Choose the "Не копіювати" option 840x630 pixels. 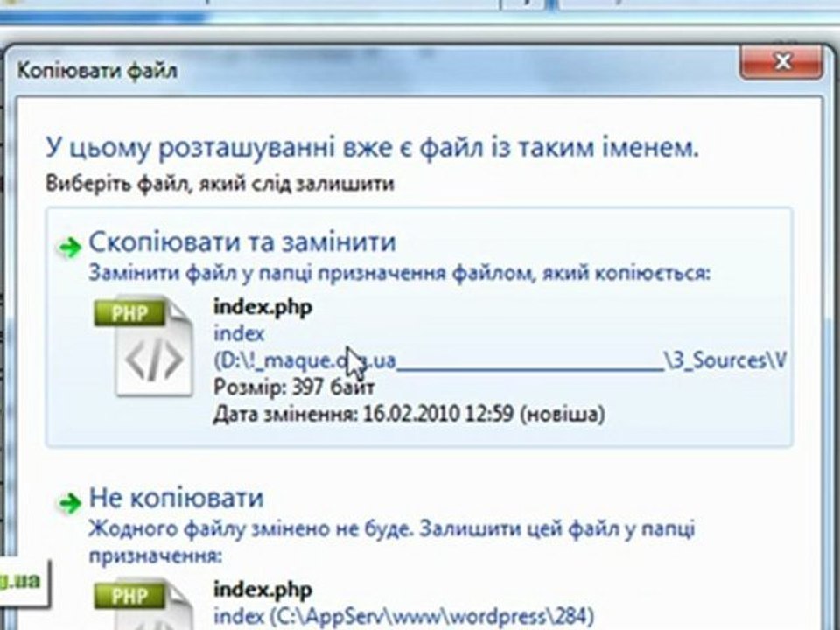tap(176, 498)
